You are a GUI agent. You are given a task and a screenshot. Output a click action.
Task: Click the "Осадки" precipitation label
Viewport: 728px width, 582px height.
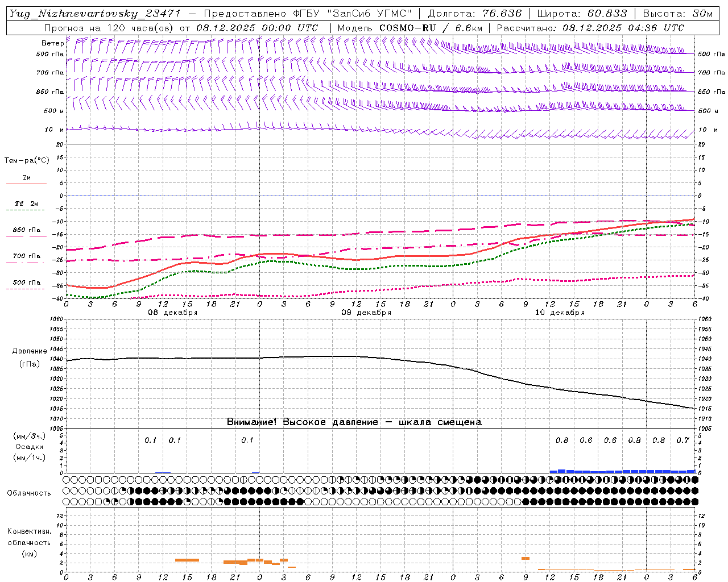click(x=29, y=447)
